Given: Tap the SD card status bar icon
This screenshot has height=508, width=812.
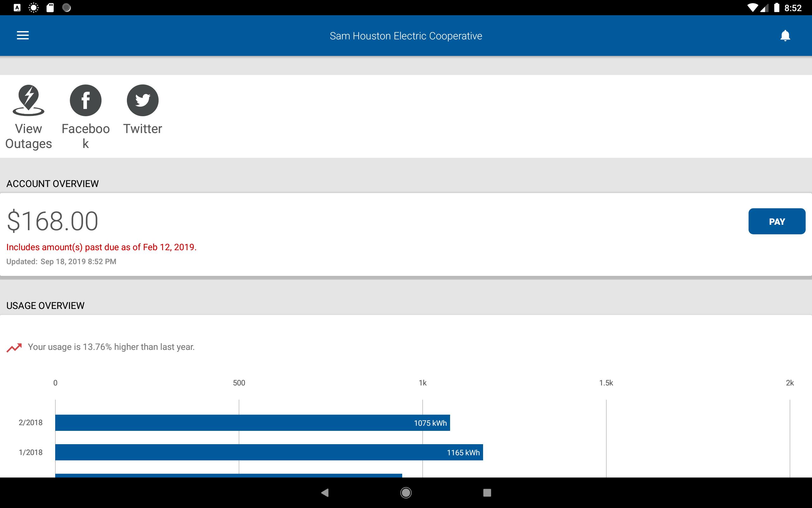Looking at the screenshot, I should (50, 8).
